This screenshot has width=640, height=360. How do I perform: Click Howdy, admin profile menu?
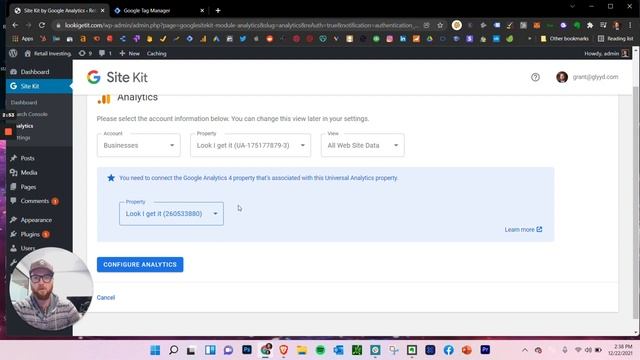[607, 53]
